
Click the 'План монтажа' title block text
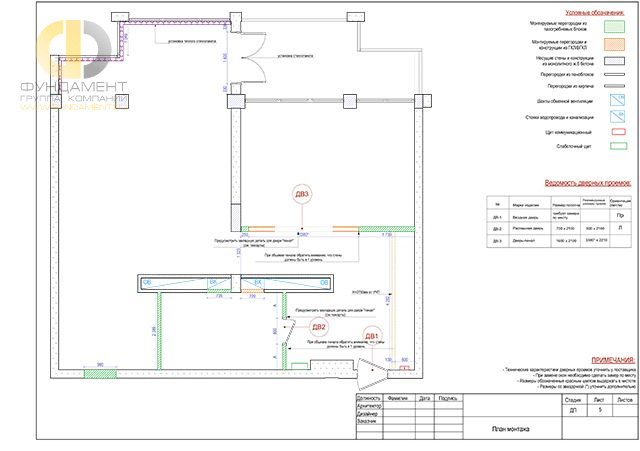click(x=510, y=429)
